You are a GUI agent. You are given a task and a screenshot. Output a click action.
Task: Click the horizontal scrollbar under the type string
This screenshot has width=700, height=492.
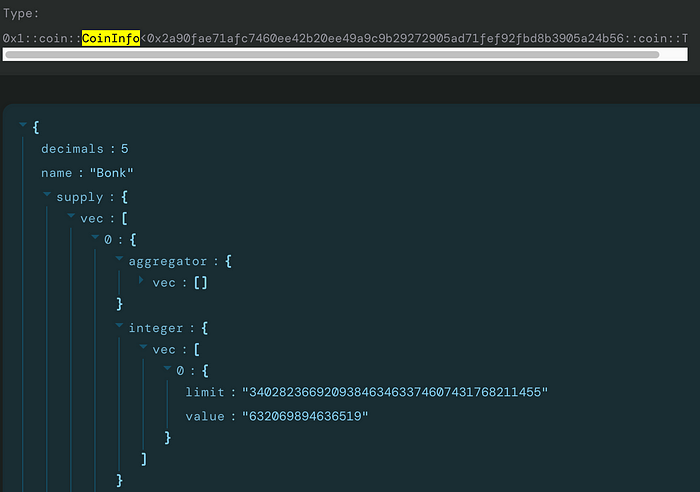pyautogui.click(x=332, y=54)
